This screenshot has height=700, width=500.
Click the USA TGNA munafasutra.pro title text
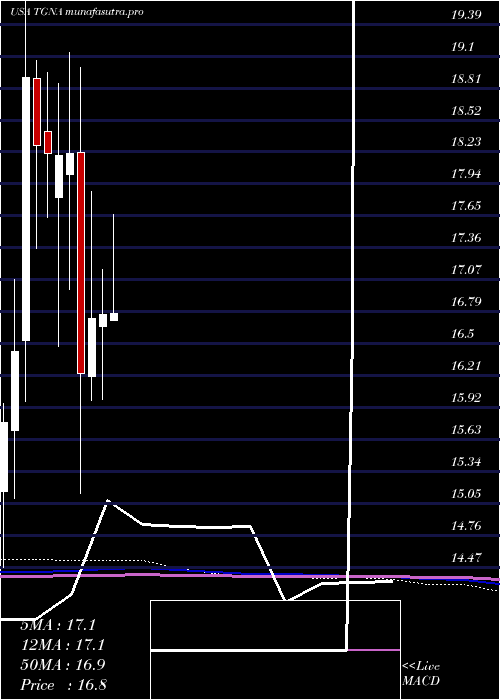click(x=77, y=12)
